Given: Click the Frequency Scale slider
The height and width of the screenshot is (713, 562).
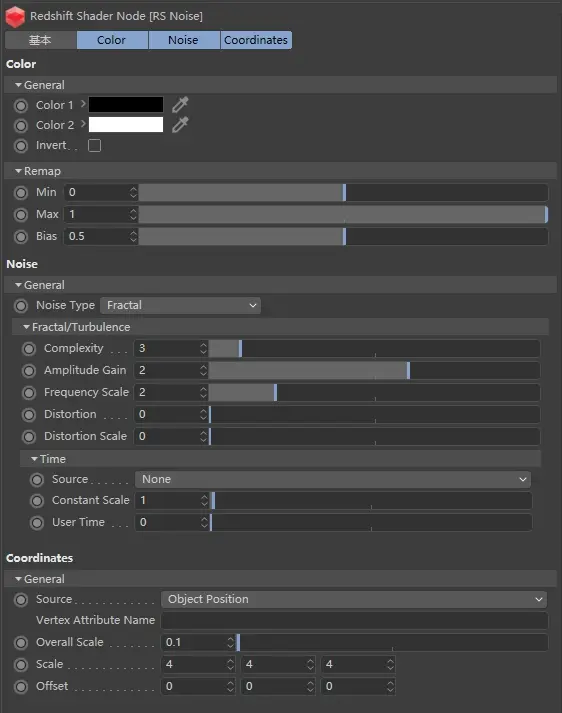Looking at the screenshot, I should pyautogui.click(x=374, y=392).
